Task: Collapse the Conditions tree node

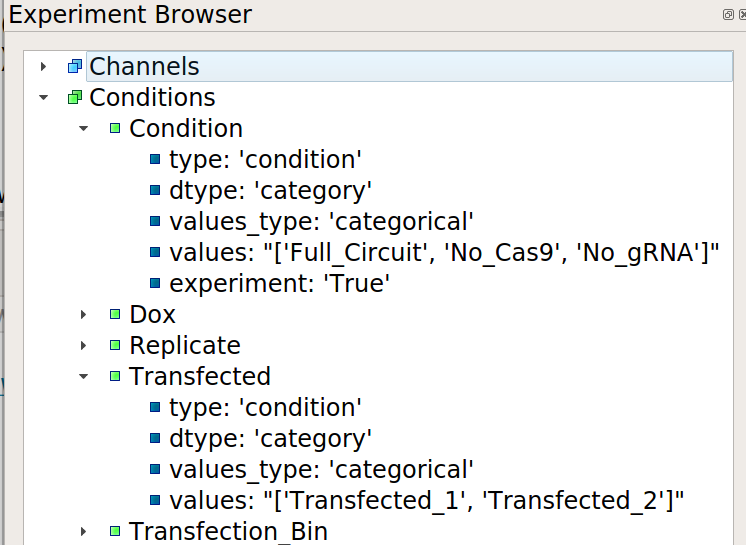Action: click(43, 97)
